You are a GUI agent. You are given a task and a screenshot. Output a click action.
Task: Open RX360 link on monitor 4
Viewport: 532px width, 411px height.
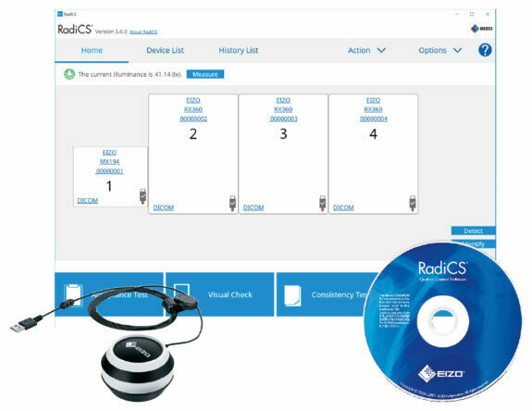click(x=373, y=109)
